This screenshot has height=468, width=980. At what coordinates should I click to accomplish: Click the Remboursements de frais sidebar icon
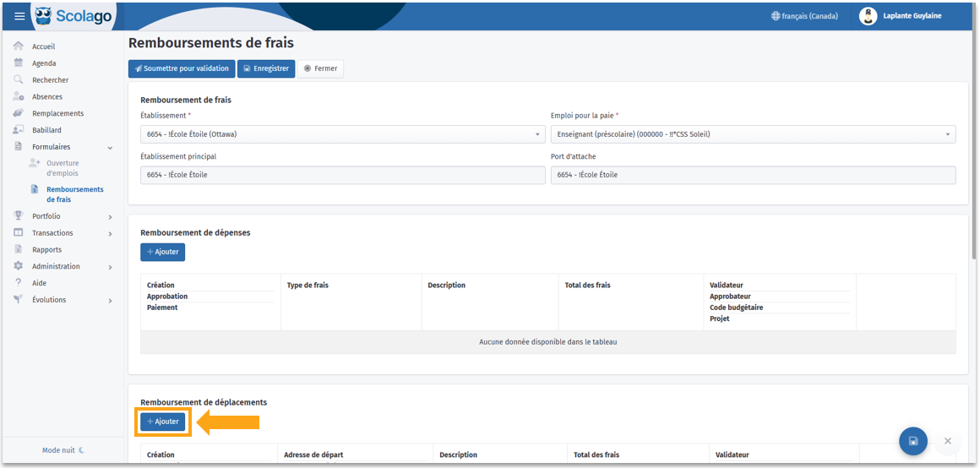coord(35,189)
